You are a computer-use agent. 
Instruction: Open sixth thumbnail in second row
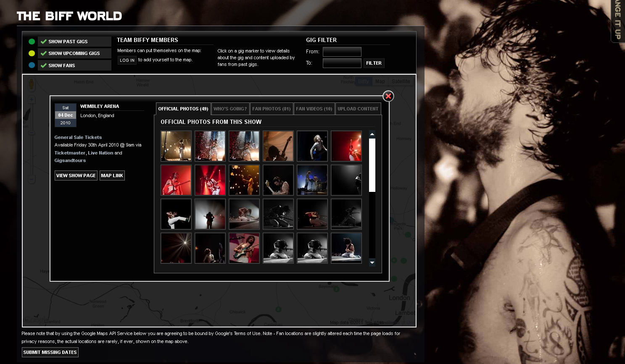tap(346, 180)
